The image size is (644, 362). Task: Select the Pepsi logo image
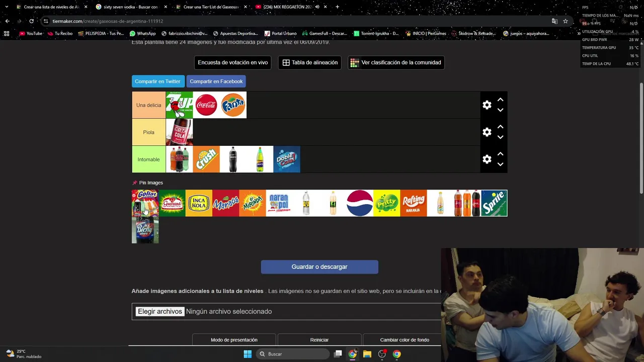[360, 203]
